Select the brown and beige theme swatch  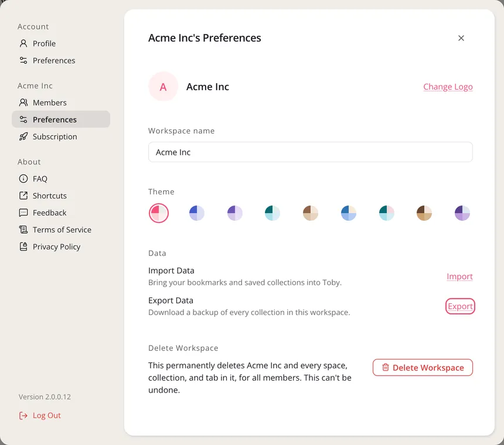coord(311,213)
